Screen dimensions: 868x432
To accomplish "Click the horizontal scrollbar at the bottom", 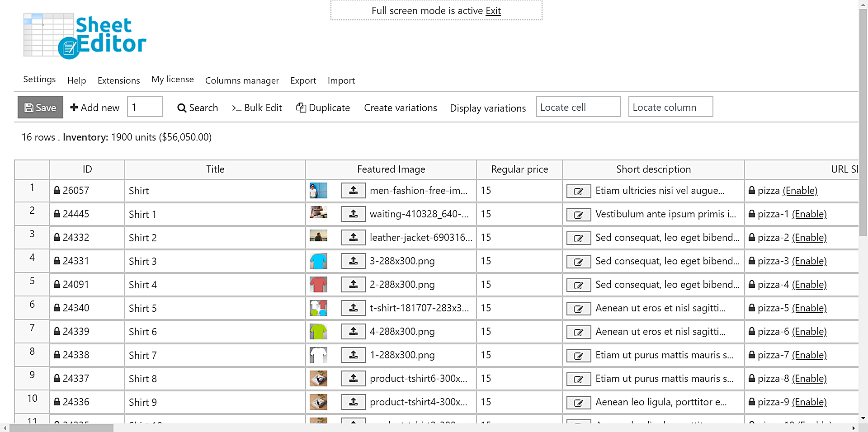I will pyautogui.click(x=61, y=428).
